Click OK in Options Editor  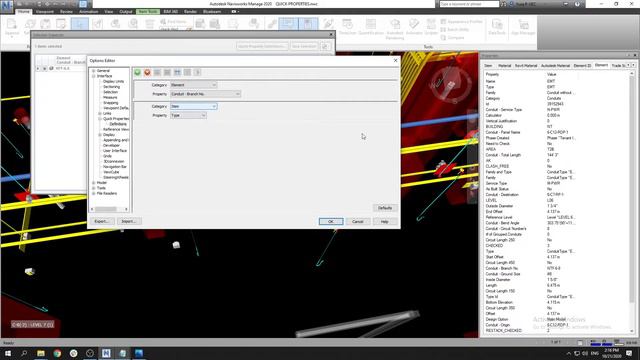coord(331,221)
